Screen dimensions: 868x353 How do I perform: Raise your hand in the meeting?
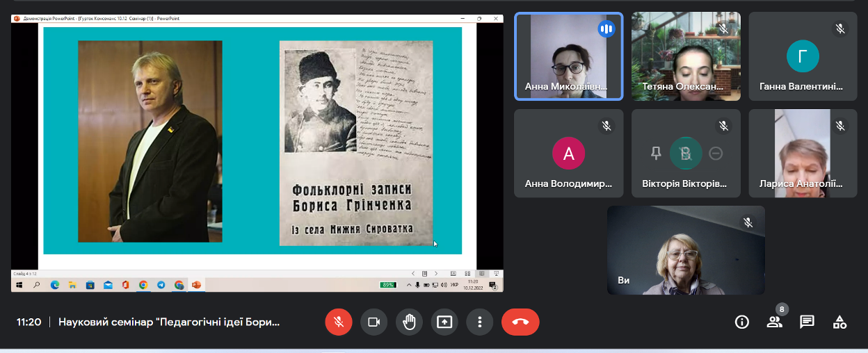[409, 322]
